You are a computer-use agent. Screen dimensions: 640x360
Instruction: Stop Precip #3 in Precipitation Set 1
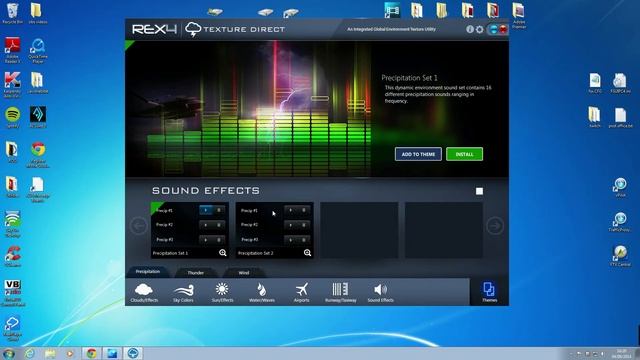219,240
